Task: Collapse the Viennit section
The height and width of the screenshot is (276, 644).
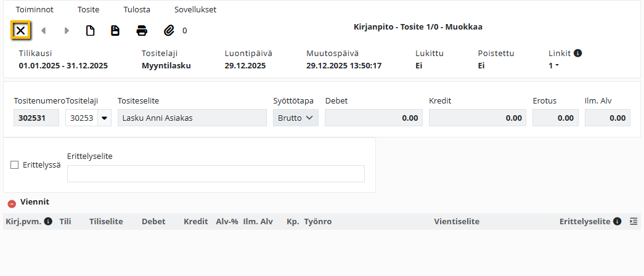Action: click(12, 203)
